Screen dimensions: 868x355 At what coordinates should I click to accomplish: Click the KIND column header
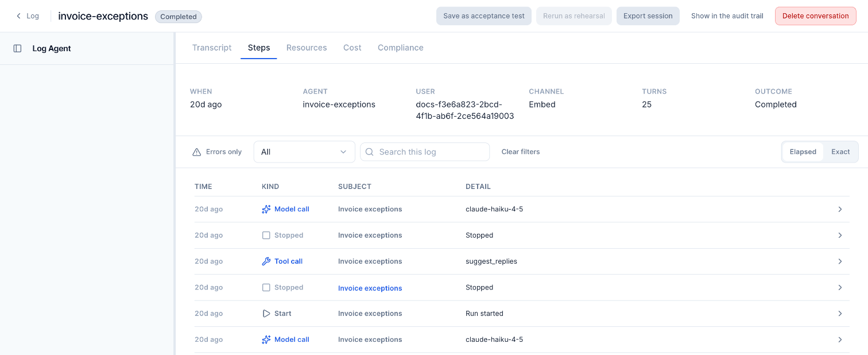pyautogui.click(x=270, y=187)
